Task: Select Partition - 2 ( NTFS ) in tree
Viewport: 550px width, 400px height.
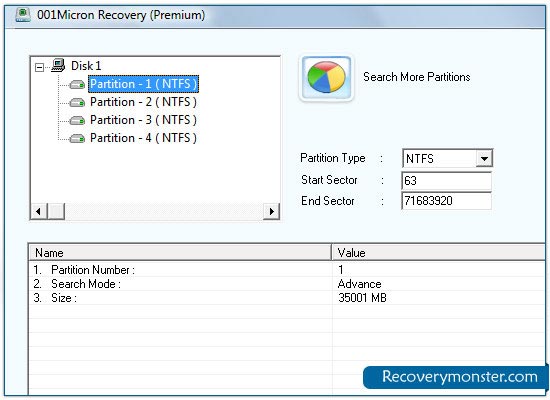Action: tap(143, 102)
